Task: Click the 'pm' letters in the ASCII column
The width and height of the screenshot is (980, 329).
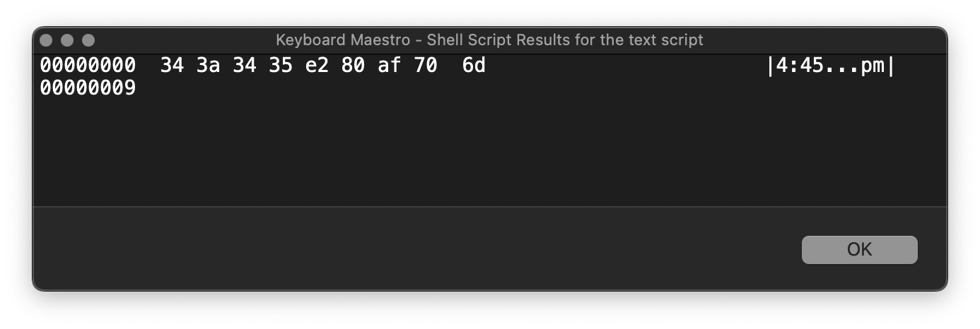Action: click(x=873, y=66)
